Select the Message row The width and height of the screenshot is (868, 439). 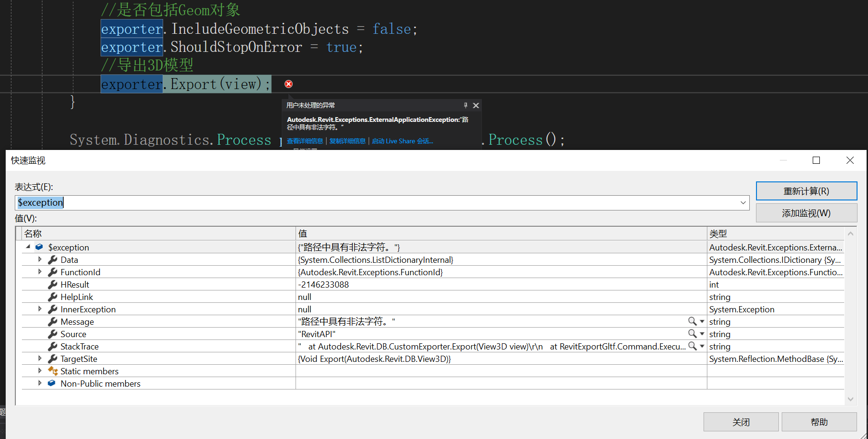(433, 321)
